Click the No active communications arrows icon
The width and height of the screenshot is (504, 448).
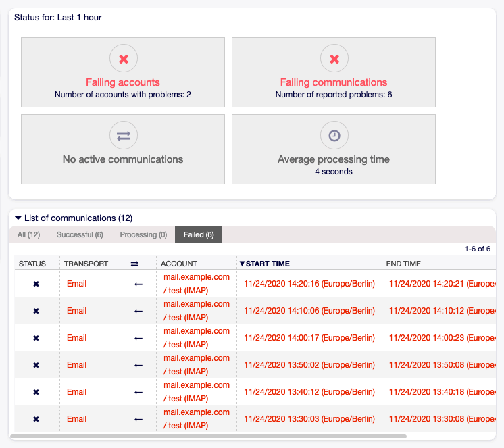point(123,136)
